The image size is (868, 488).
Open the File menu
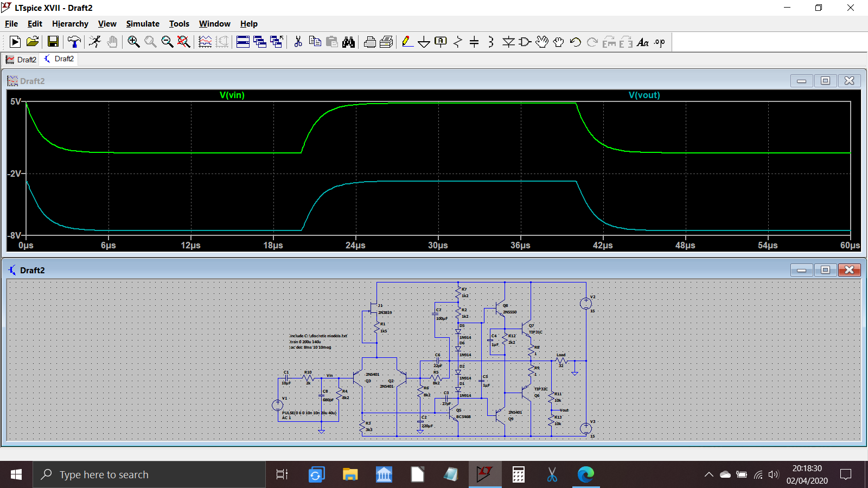11,24
